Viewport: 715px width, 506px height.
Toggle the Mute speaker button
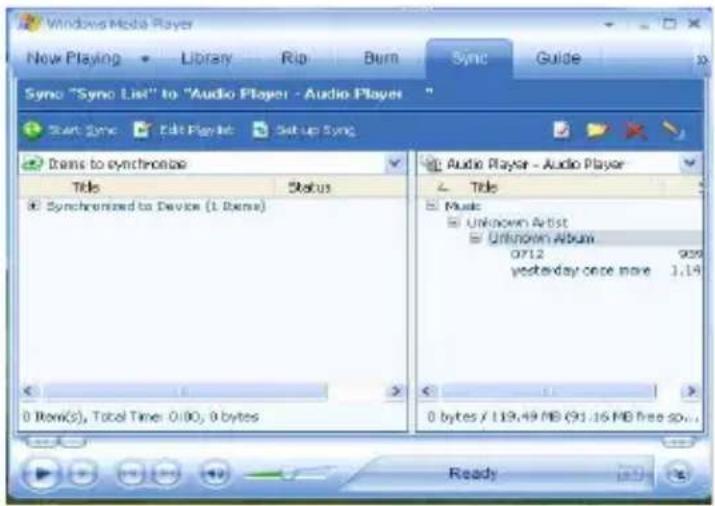(214, 475)
